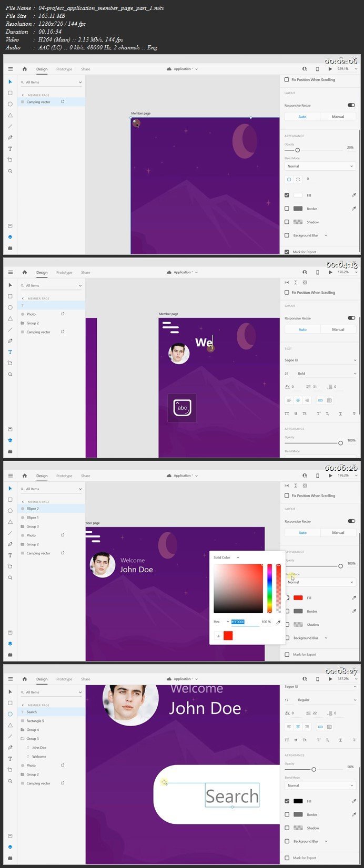Pick the Polygon tool in the 00:02:06 frame

(10, 115)
